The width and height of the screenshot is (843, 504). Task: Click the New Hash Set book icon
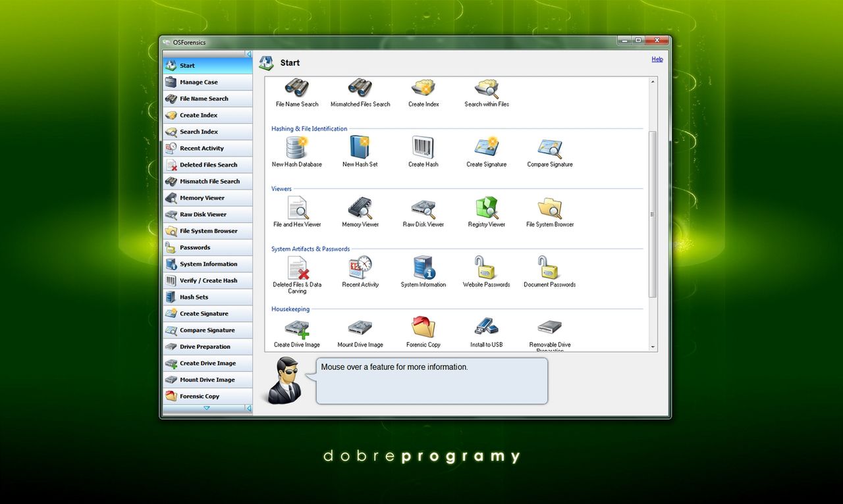pos(360,147)
